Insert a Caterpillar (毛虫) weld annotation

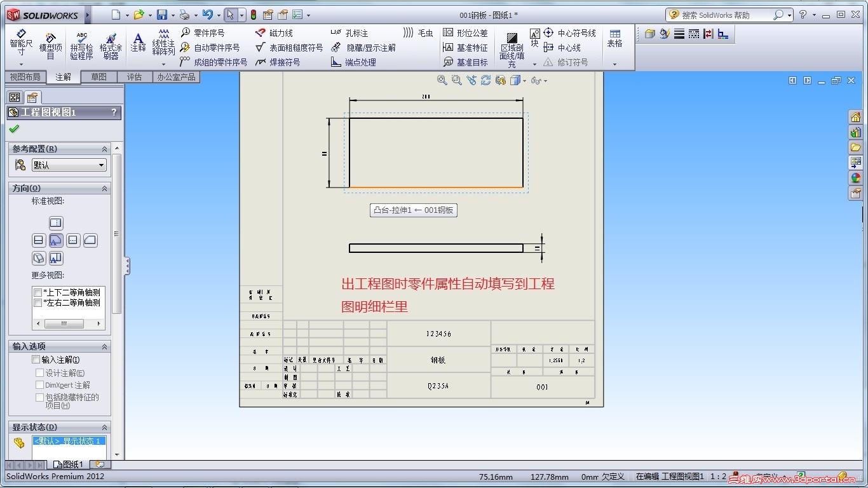click(x=418, y=33)
